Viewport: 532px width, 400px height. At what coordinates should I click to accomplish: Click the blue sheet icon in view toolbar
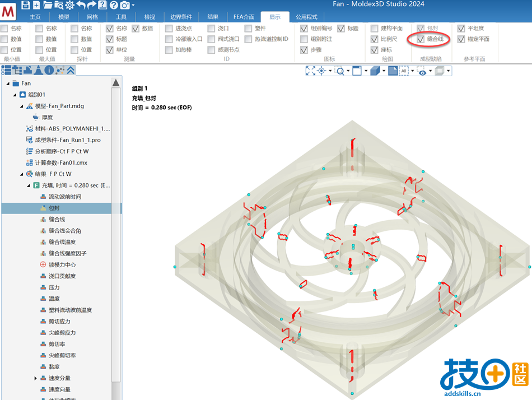(393, 71)
